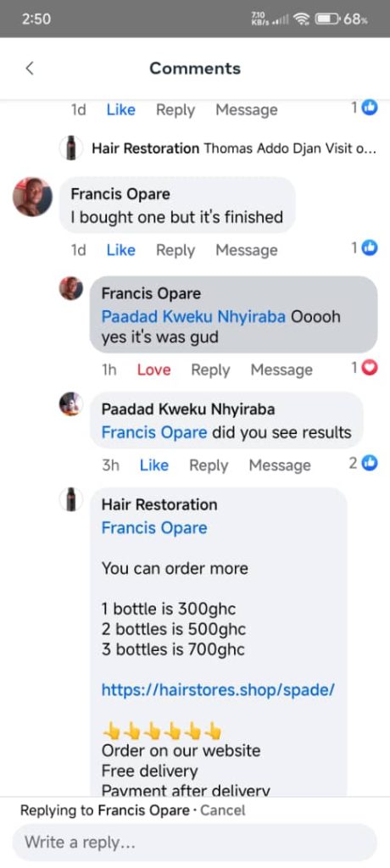Expand the truncated Hair Restoration reply to Thomas Addo Djan
The height and width of the screenshot is (868, 390).
tap(233, 148)
